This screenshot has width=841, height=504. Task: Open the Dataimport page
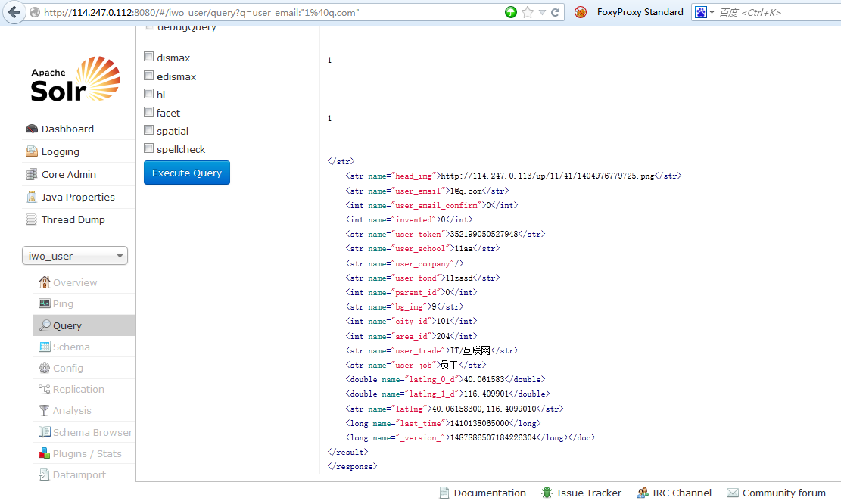[79, 475]
